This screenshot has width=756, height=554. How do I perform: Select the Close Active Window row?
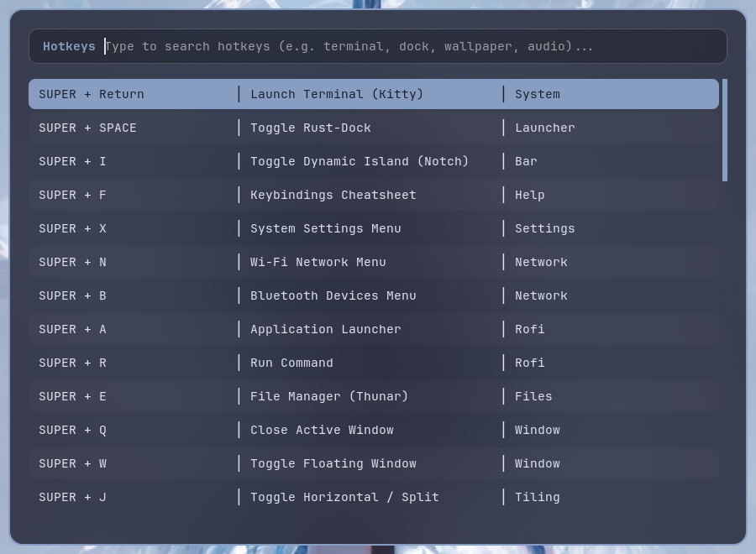[374, 431]
